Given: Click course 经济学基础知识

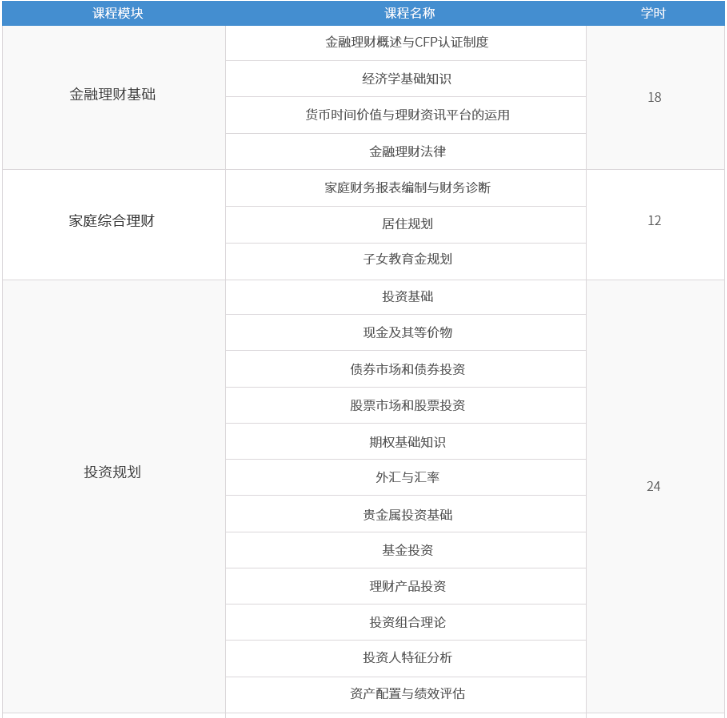Looking at the screenshot, I should tap(407, 79).
